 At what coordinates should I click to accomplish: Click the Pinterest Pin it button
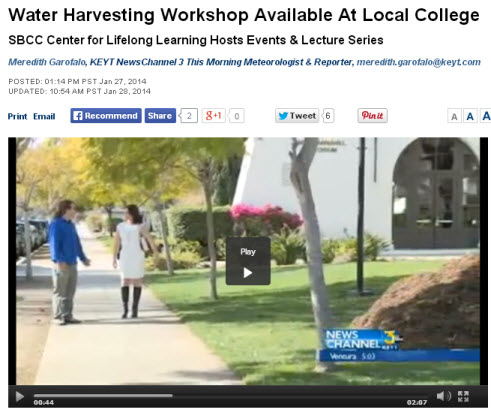coord(372,116)
